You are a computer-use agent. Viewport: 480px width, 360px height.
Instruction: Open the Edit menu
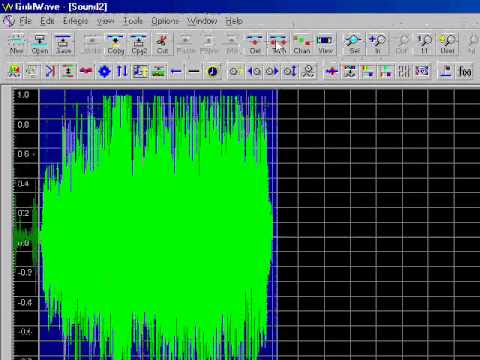[x=47, y=21]
